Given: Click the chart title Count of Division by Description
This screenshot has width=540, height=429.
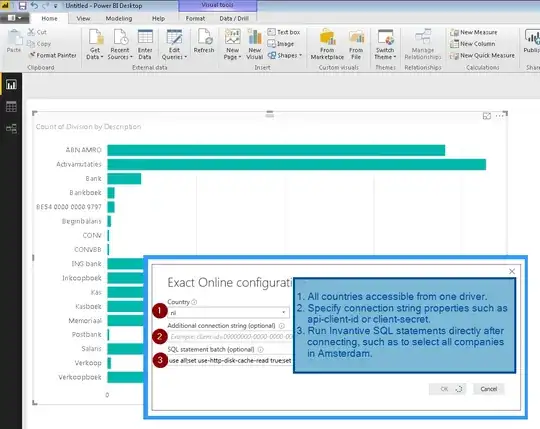Looking at the screenshot, I should pyautogui.click(x=89, y=127).
